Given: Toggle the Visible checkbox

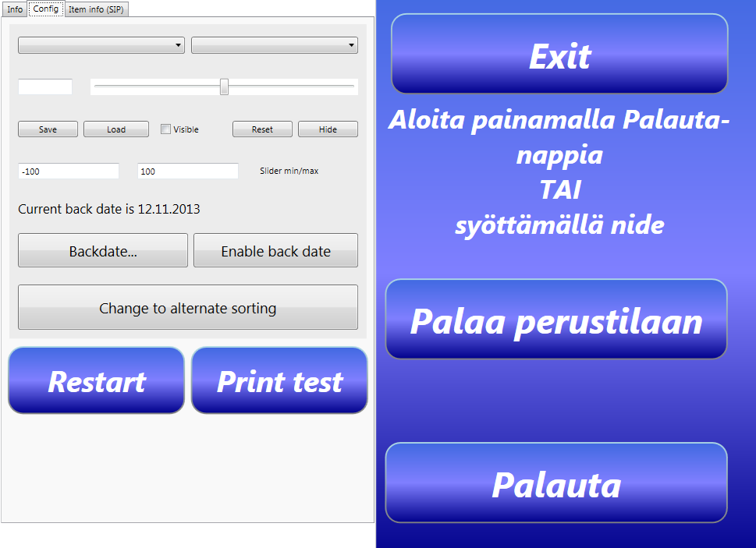Looking at the screenshot, I should (166, 129).
